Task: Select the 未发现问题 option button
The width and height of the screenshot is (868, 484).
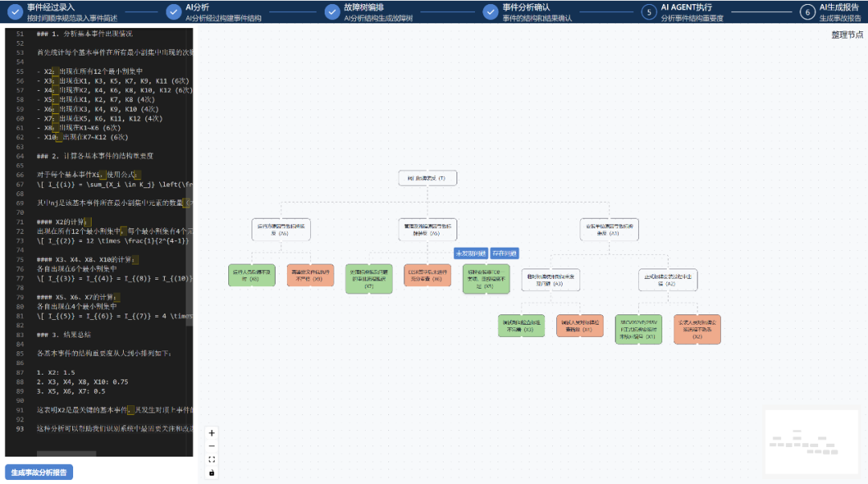Action: (471, 253)
